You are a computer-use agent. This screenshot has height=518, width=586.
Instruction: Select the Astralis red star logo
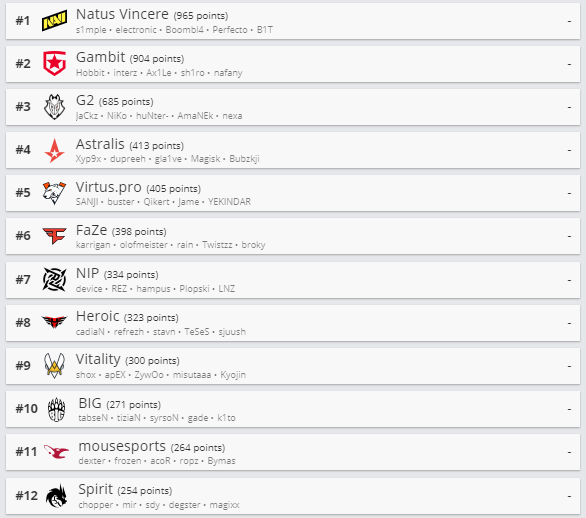pos(55,150)
